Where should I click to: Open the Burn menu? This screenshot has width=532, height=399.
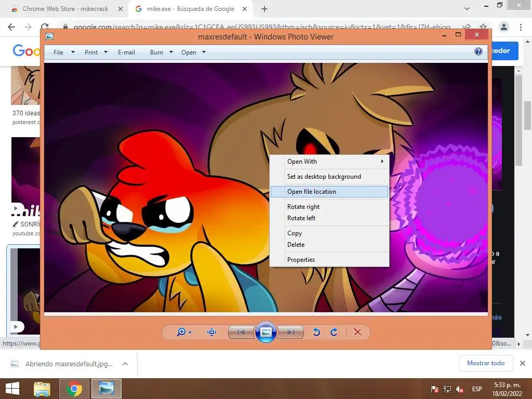tap(156, 52)
